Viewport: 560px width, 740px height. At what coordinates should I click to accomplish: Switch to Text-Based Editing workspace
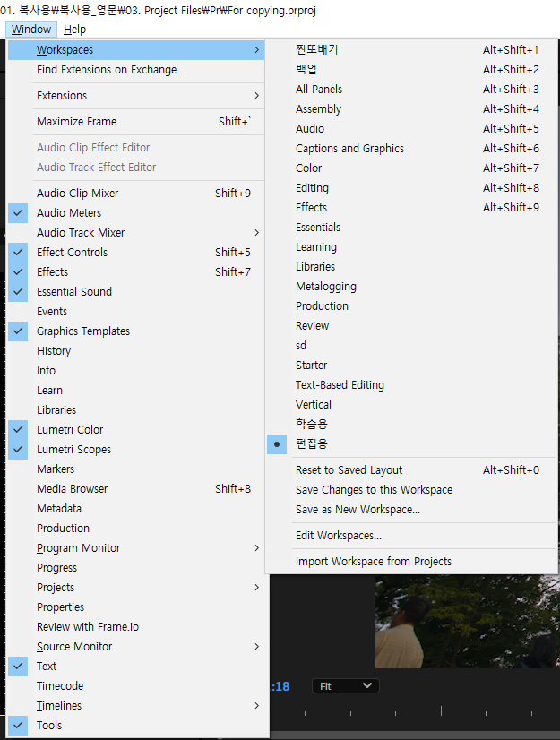point(411,385)
